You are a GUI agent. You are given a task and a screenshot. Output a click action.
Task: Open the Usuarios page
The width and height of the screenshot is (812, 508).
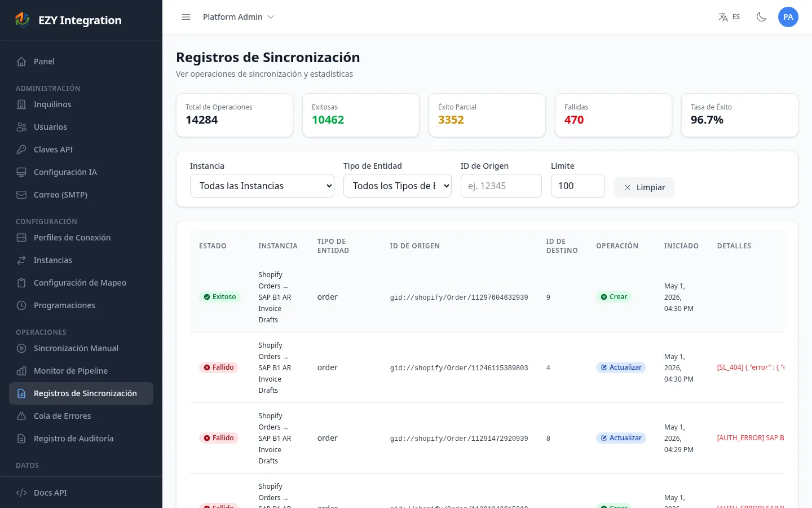(x=81, y=127)
